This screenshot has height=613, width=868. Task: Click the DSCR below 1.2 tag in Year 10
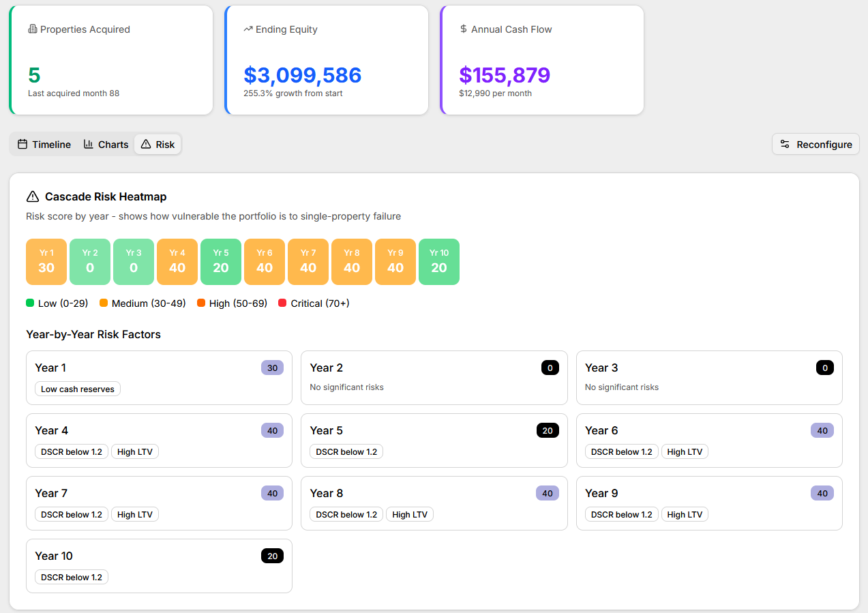pyautogui.click(x=72, y=578)
